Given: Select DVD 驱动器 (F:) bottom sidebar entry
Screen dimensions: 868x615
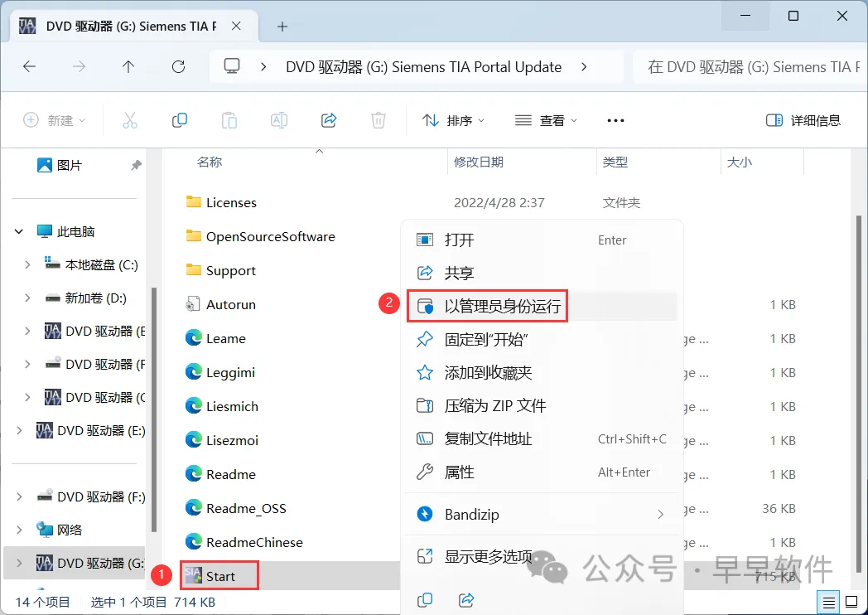Looking at the screenshot, I should [90, 497].
